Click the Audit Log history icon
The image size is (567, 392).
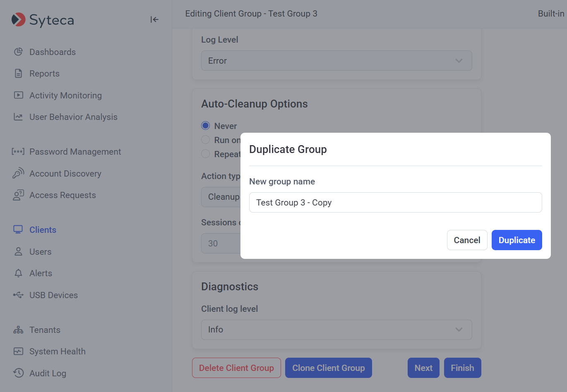click(x=18, y=373)
